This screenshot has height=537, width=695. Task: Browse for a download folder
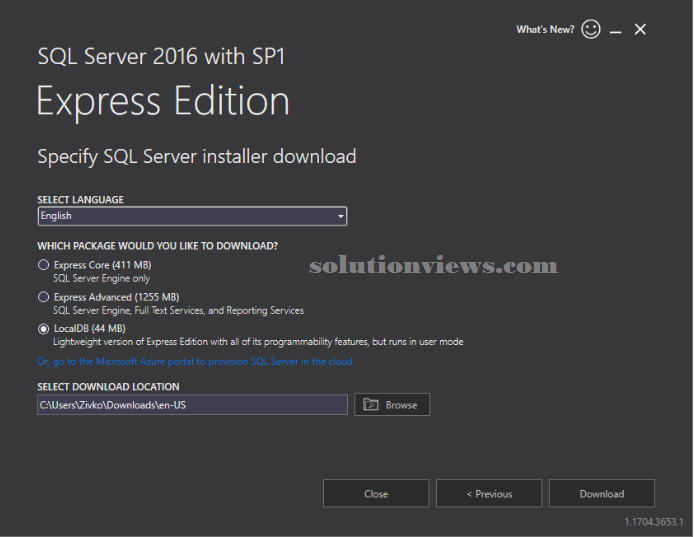(x=392, y=405)
